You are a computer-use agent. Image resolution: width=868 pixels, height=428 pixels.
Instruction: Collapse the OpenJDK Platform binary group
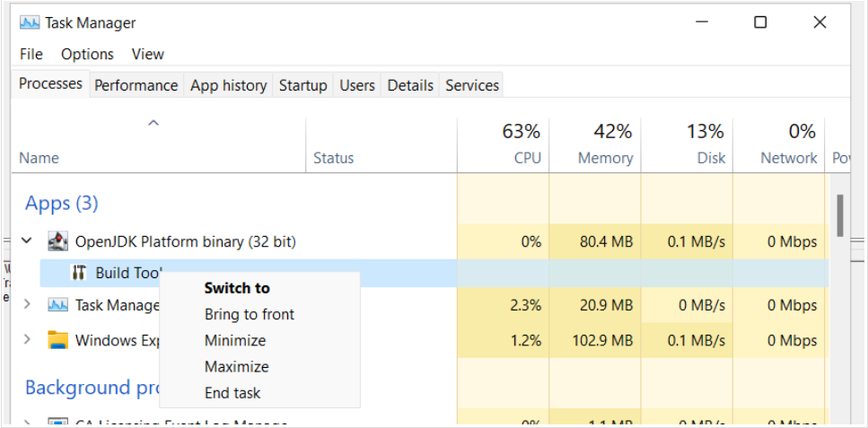pyautogui.click(x=27, y=241)
